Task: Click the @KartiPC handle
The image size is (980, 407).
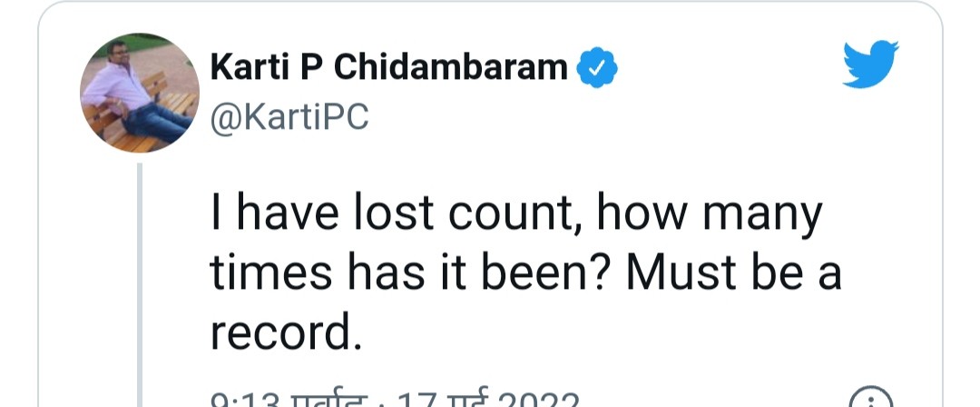Action: 289,117
